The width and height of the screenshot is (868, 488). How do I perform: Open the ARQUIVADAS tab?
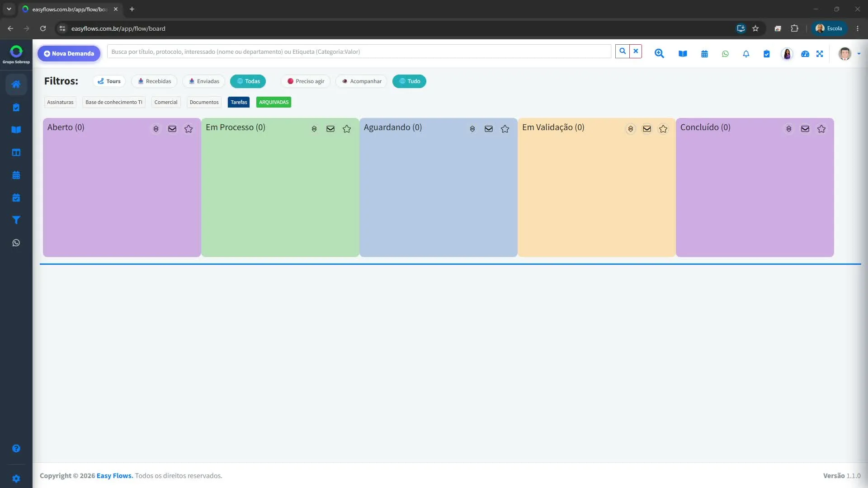[274, 102]
